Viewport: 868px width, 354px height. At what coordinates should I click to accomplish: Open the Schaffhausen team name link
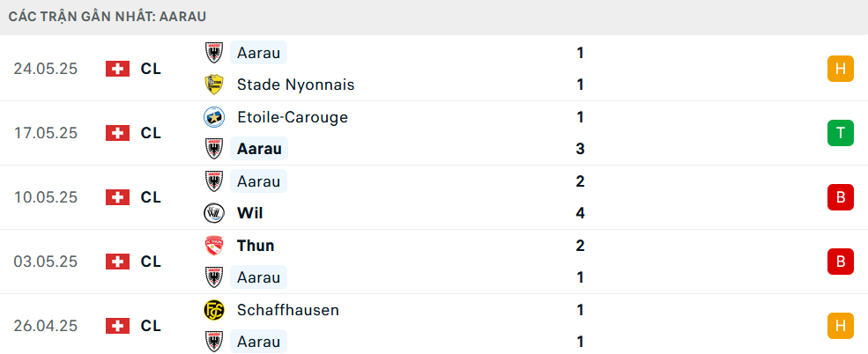coord(288,310)
